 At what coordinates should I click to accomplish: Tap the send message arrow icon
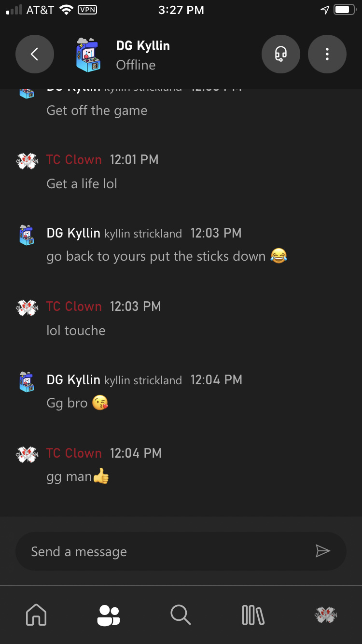[322, 551]
